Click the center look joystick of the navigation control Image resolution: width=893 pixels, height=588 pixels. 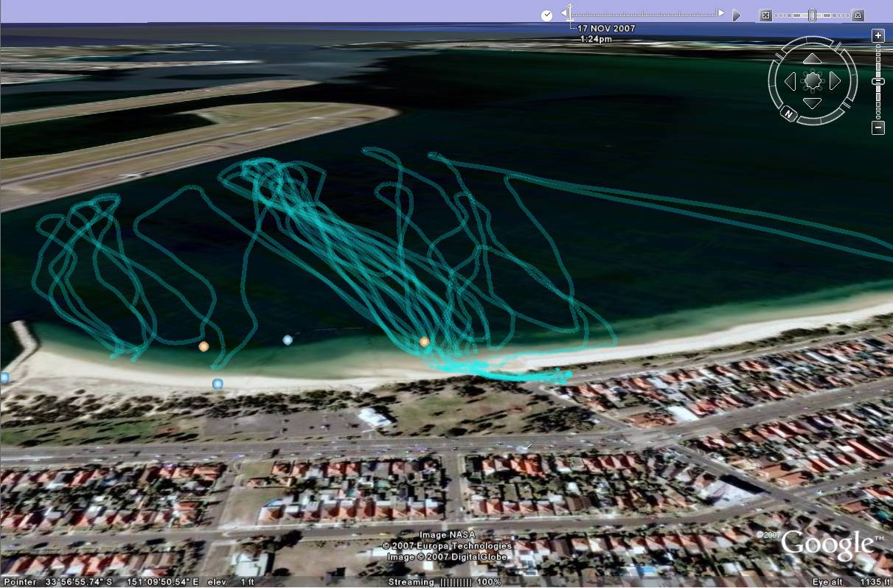pos(813,81)
